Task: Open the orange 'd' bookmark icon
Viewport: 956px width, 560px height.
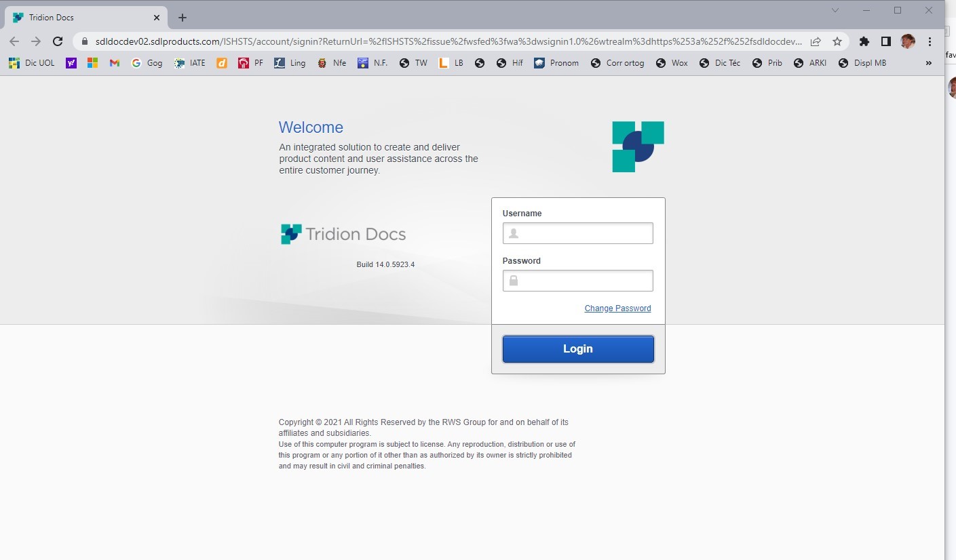Action: click(222, 63)
